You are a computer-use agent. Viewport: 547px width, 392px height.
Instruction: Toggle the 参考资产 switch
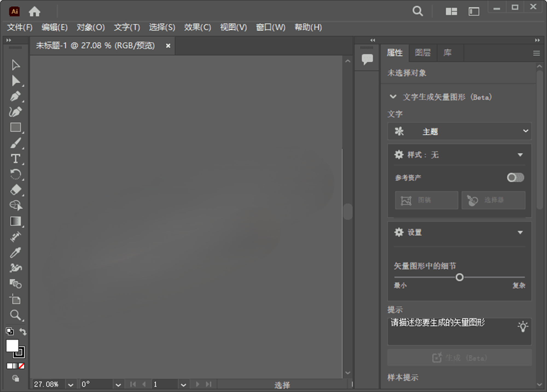pyautogui.click(x=516, y=178)
